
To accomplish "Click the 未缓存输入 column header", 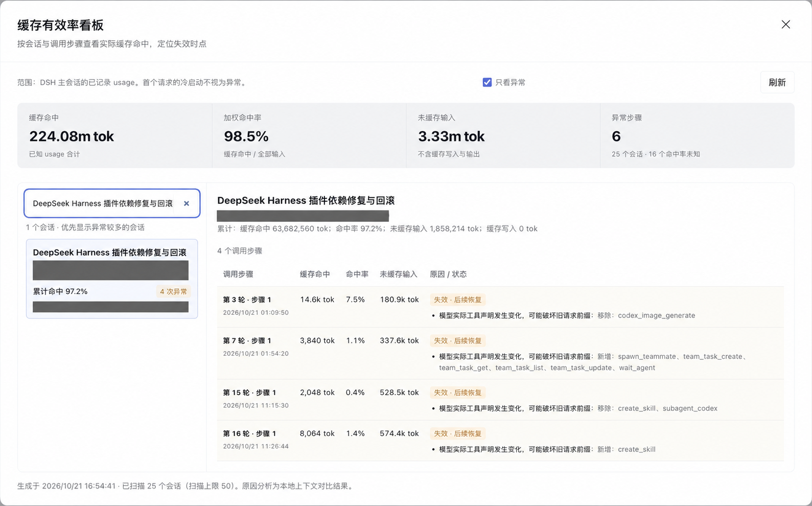I will [399, 274].
